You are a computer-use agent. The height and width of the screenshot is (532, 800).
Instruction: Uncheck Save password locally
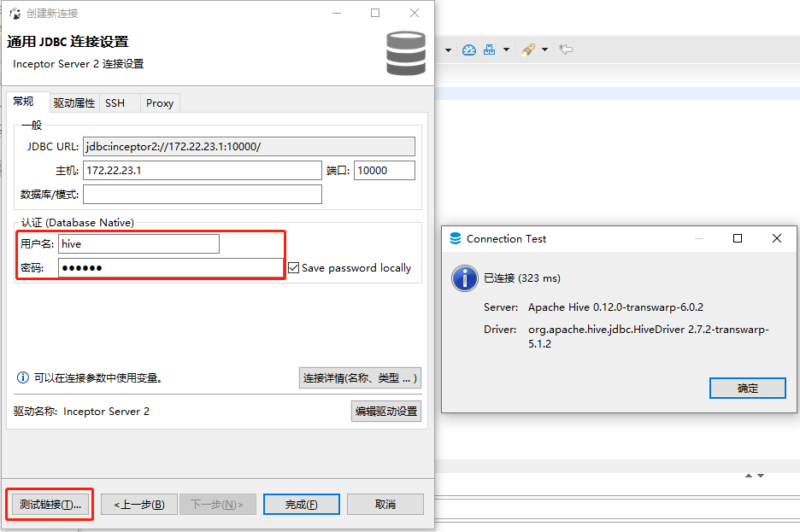(x=293, y=267)
